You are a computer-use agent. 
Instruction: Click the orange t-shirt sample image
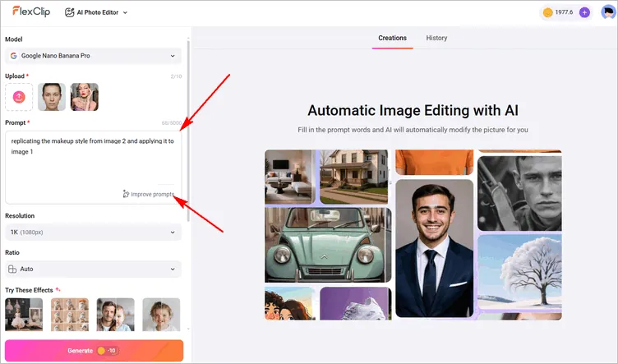click(x=435, y=163)
